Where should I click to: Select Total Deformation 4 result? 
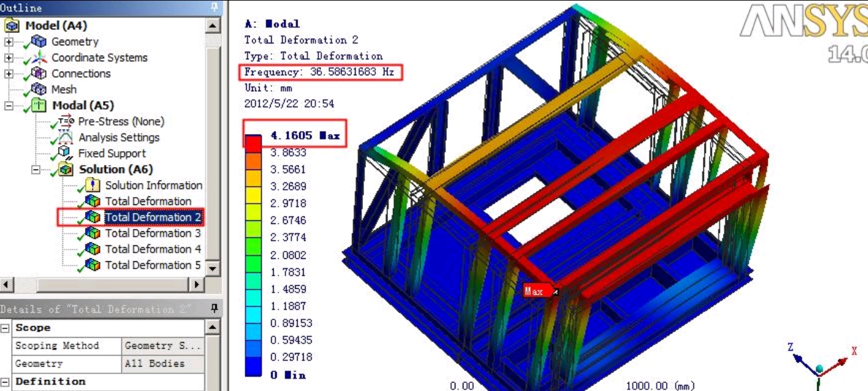[x=153, y=248]
